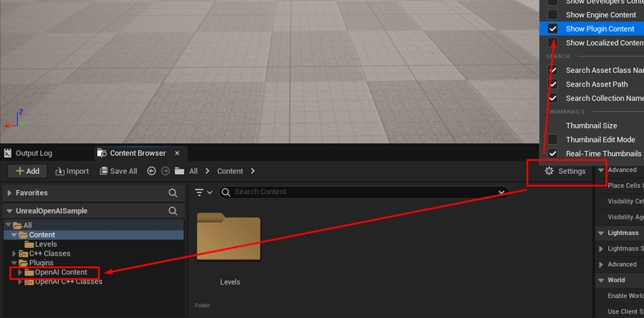Viewport: 644px width, 318px height.
Task: Click the green Add button
Action: click(27, 171)
